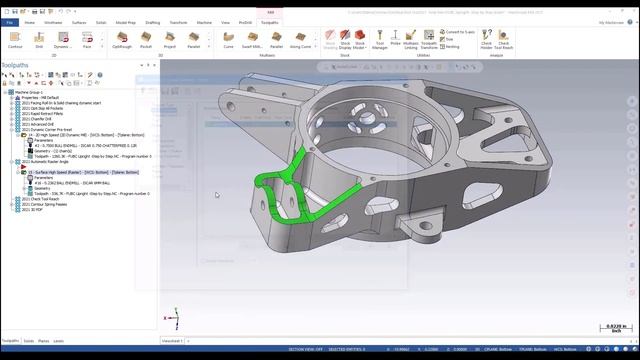Select the 3D Parallel toolpath
Image resolution: width=640 pixels, height=360 pixels.
[x=193, y=40]
